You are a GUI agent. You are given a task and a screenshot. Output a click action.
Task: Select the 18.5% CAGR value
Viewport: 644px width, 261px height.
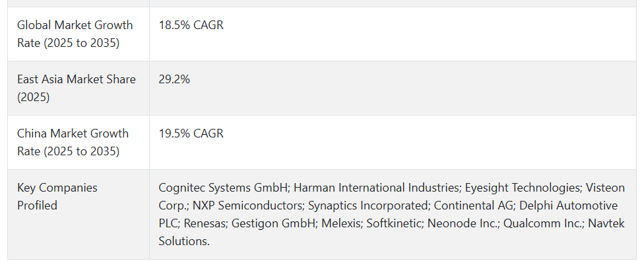[191, 25]
